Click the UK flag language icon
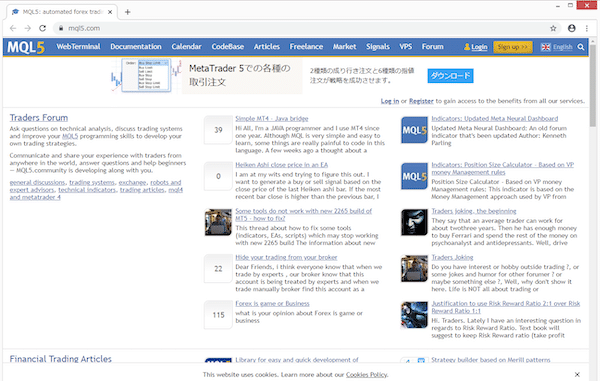The width and height of the screenshot is (600, 381). pos(546,47)
